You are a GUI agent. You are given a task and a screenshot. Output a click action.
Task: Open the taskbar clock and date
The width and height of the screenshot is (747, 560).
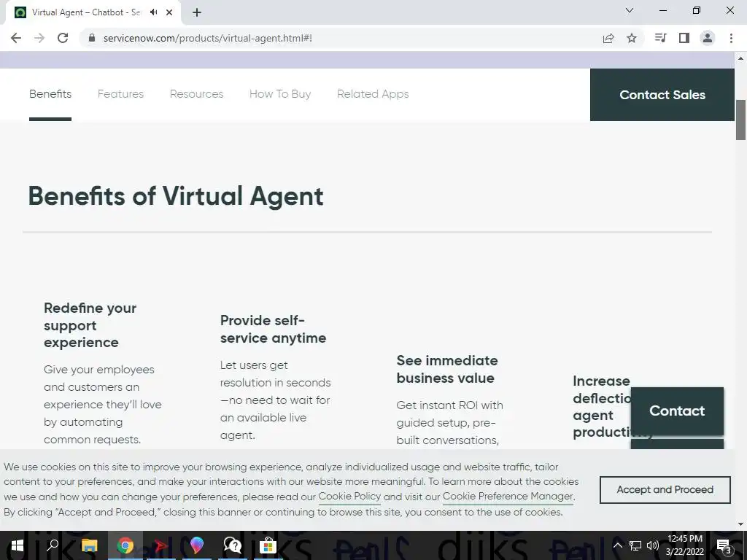click(x=684, y=545)
